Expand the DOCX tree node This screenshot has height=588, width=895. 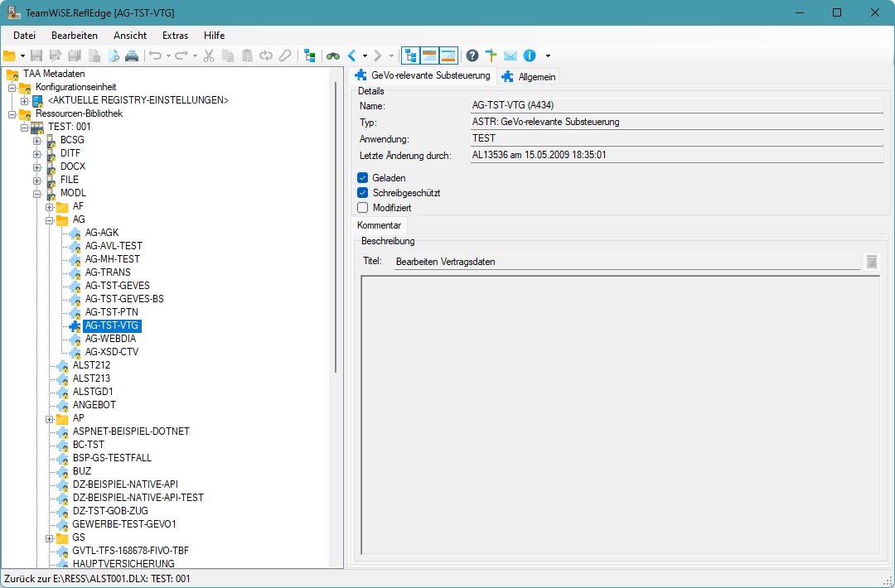point(37,167)
